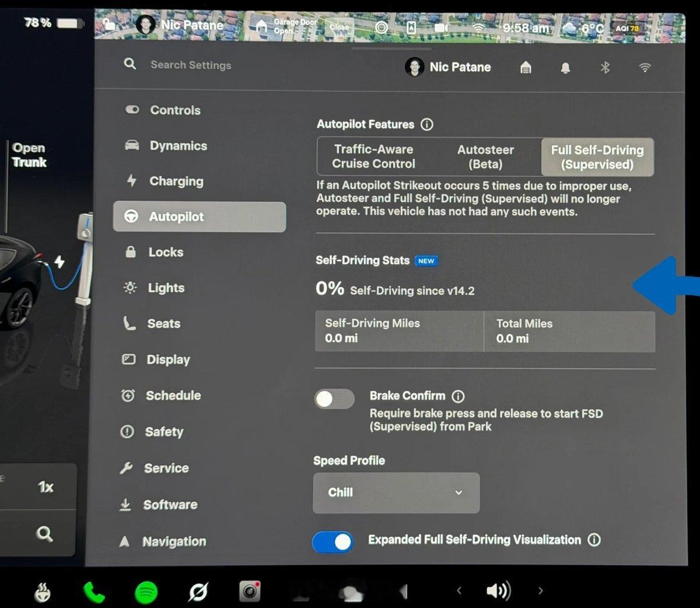
Task: Tap the 9:58 am clock
Action: click(526, 28)
